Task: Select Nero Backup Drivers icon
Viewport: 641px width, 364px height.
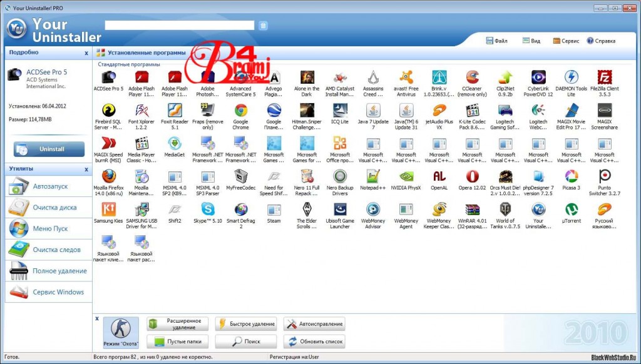Action: coord(340,176)
